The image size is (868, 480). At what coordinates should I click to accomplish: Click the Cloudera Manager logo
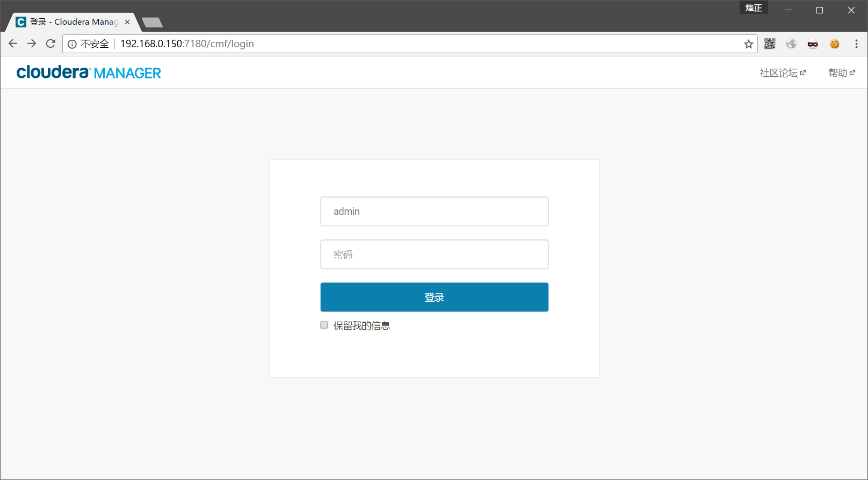89,72
